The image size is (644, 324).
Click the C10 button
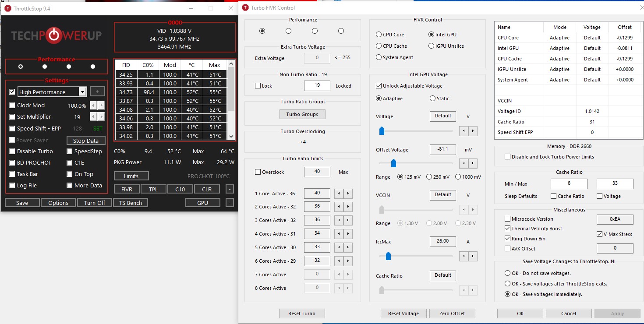click(180, 189)
